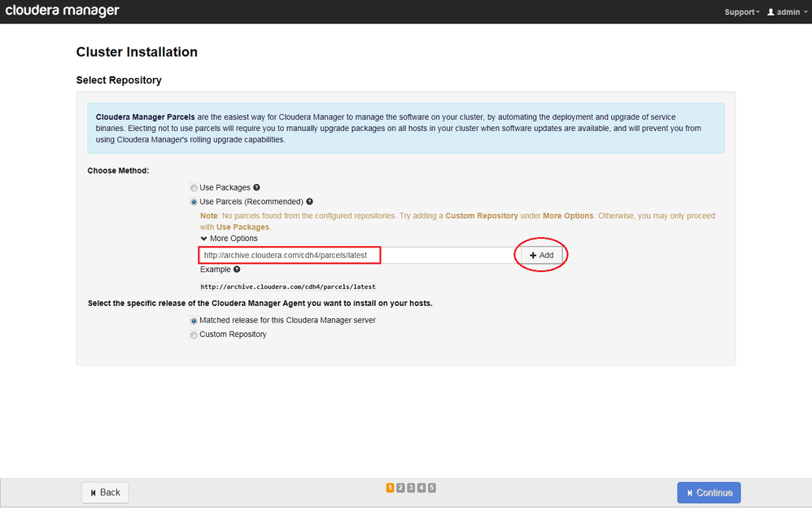Click help icon next to Example

237,269
